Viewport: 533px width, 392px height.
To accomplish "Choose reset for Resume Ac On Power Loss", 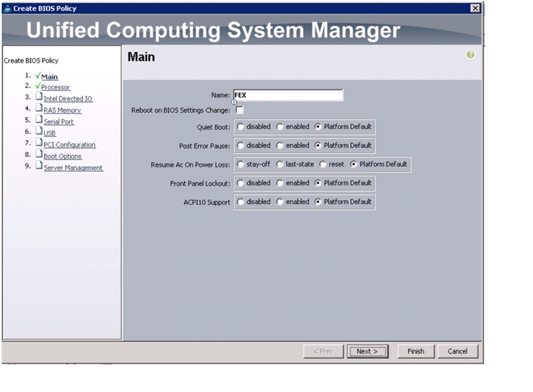I will coord(323,164).
